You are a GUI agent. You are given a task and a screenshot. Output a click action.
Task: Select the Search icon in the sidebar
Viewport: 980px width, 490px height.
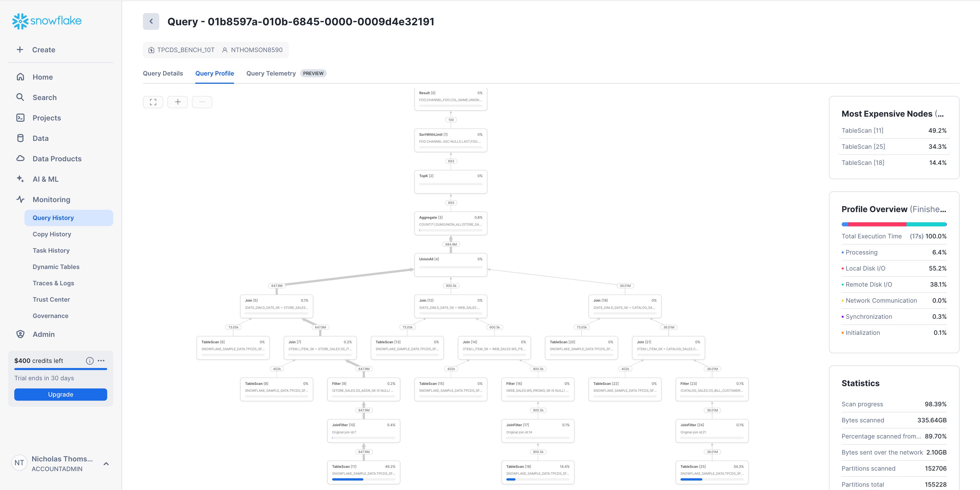[x=20, y=97]
